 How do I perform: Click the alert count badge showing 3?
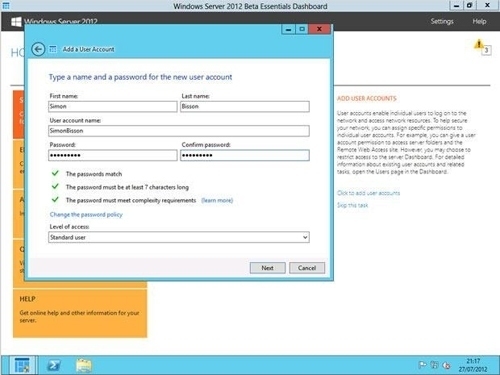[x=486, y=50]
